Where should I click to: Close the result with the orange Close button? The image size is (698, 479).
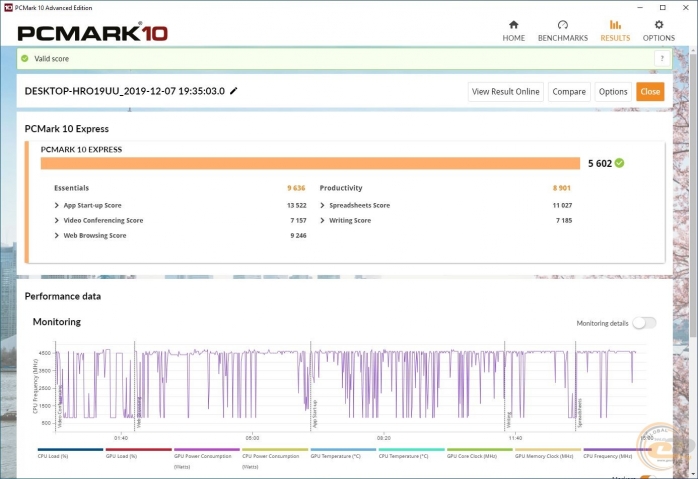(x=650, y=92)
